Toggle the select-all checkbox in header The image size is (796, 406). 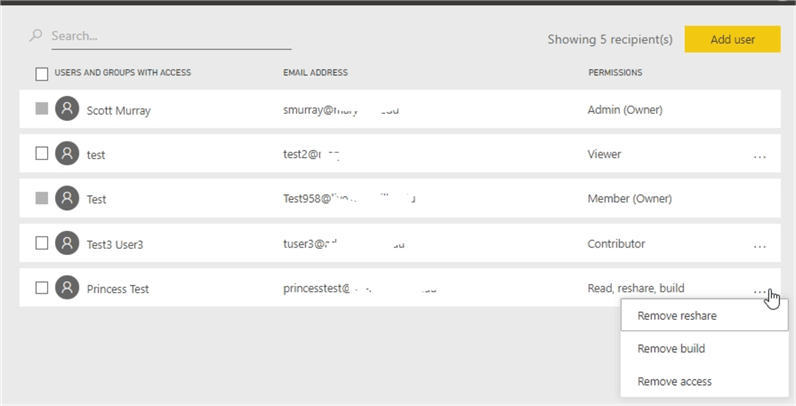[x=41, y=73]
